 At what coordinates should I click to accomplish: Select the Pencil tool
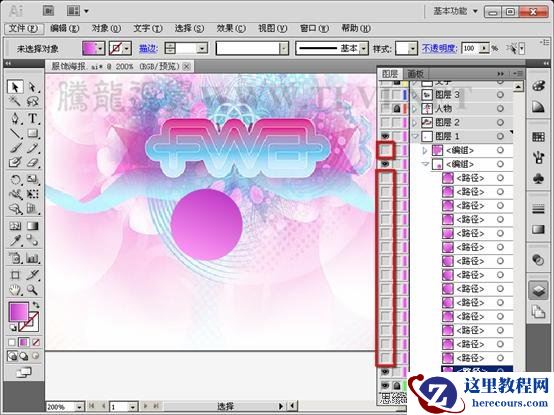tap(33, 148)
